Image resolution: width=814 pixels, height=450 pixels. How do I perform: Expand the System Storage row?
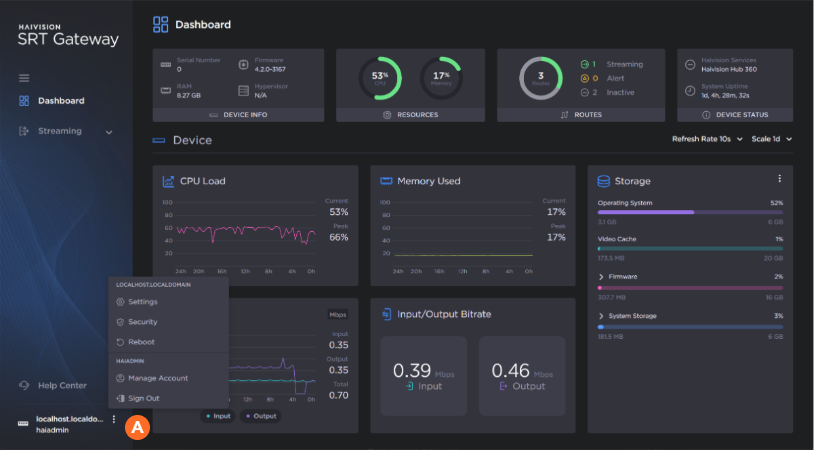point(601,316)
